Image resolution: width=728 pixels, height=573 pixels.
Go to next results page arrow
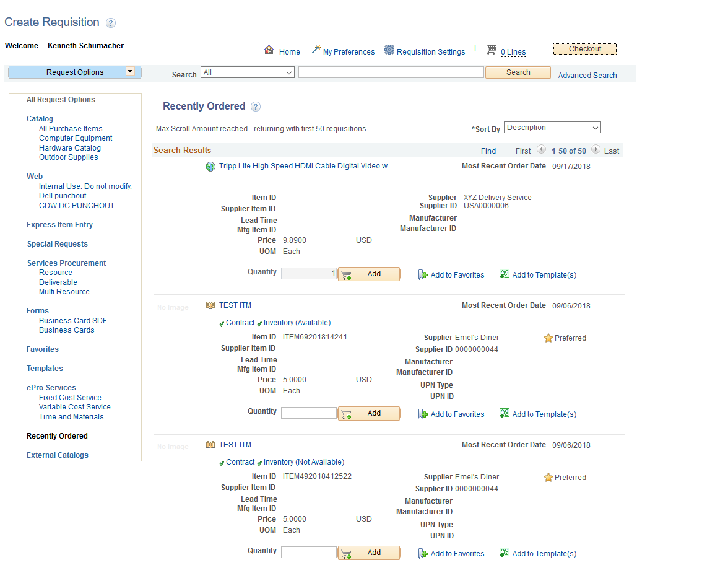click(596, 150)
